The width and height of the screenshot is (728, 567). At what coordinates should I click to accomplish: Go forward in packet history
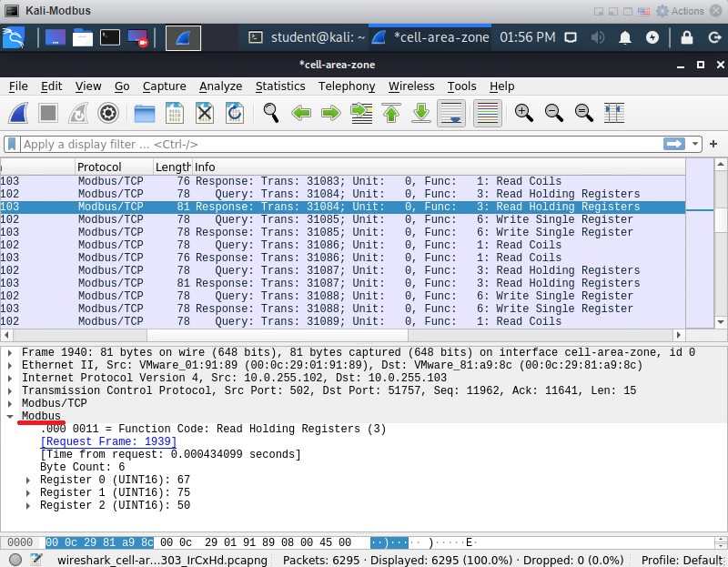(331, 113)
